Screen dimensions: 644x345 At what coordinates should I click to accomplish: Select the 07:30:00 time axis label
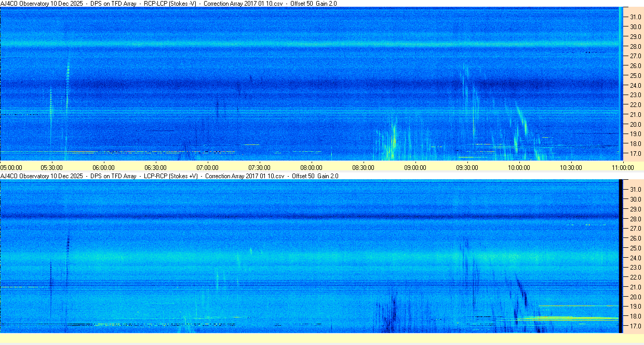(x=260, y=167)
